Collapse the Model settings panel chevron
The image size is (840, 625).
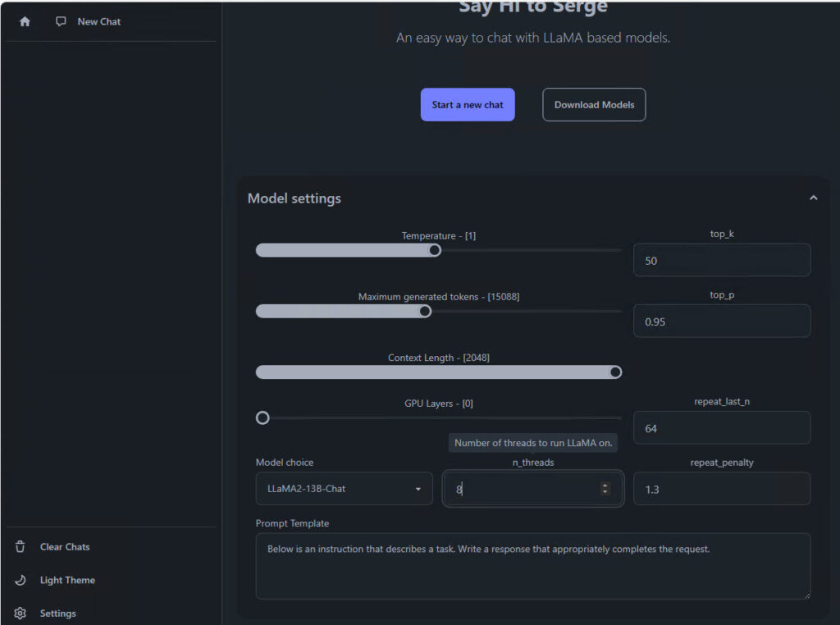click(813, 198)
